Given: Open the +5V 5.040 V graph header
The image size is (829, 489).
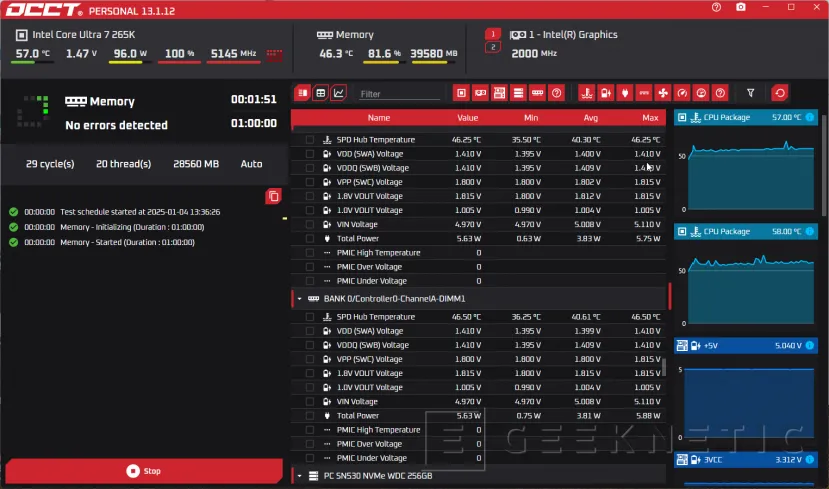Looking at the screenshot, I should 745,346.
